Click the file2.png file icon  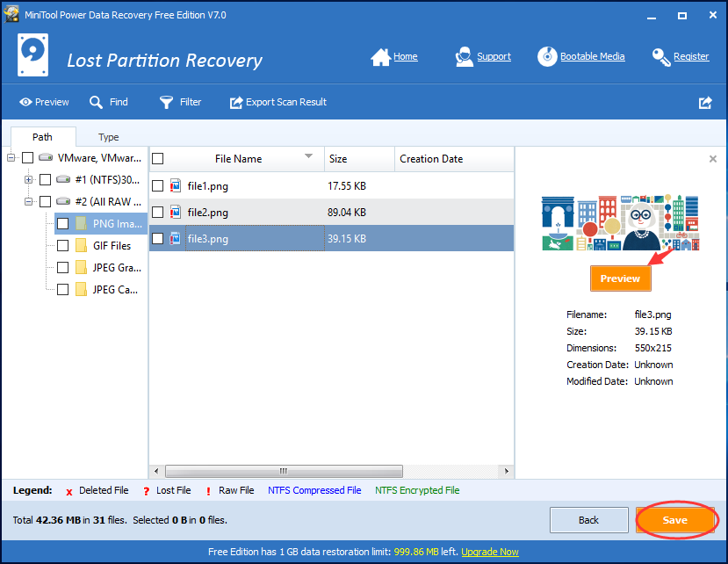point(175,213)
